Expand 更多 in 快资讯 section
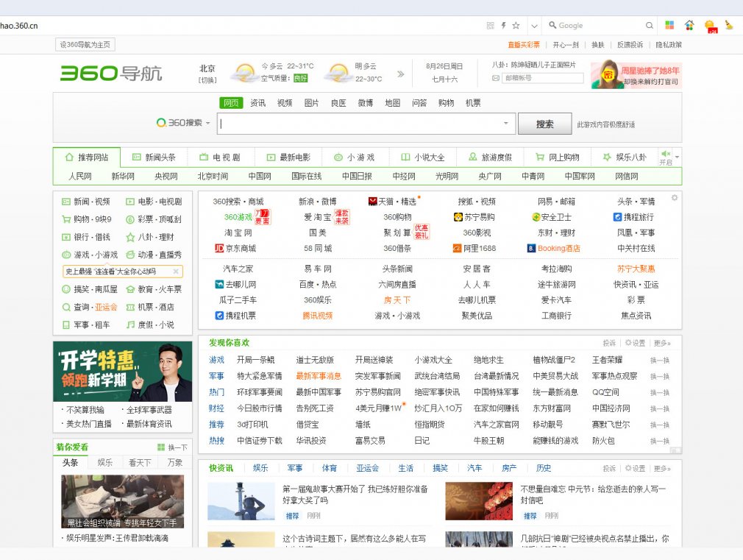This screenshot has width=743, height=560. click(x=662, y=469)
